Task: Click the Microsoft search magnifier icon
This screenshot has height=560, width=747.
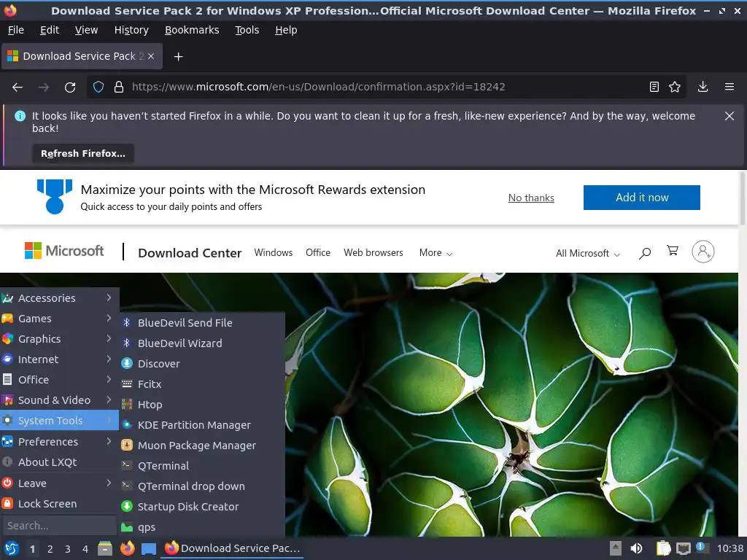Action: click(x=645, y=253)
